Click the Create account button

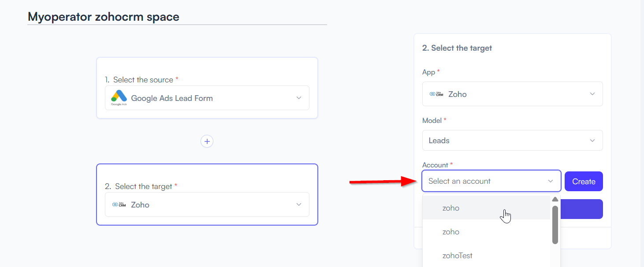coord(584,181)
